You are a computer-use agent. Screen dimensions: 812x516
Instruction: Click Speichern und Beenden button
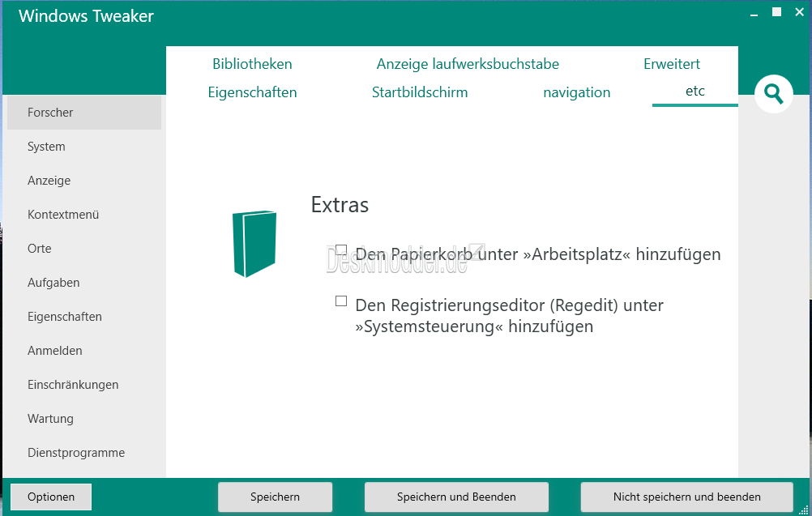tap(456, 497)
